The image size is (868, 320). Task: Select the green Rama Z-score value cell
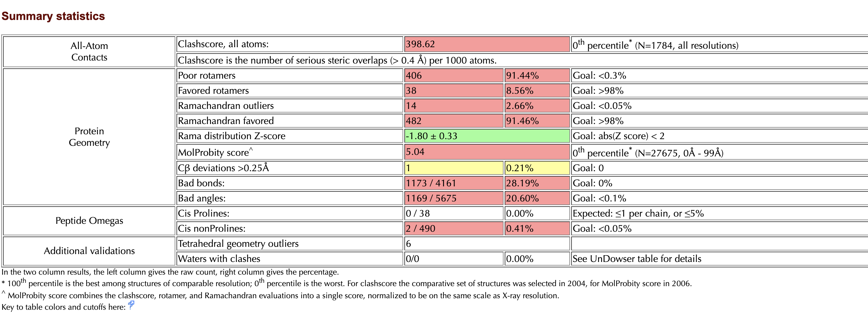tap(487, 136)
